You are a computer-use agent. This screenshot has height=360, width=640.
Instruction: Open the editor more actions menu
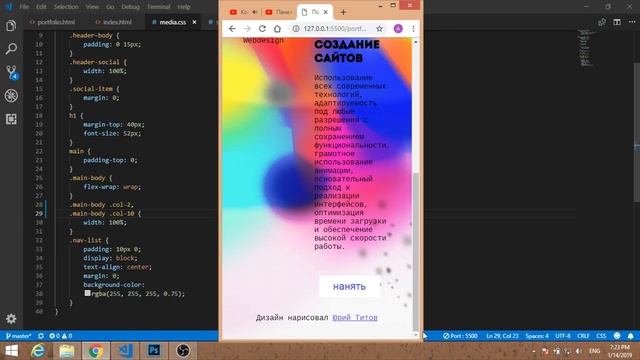click(632, 22)
